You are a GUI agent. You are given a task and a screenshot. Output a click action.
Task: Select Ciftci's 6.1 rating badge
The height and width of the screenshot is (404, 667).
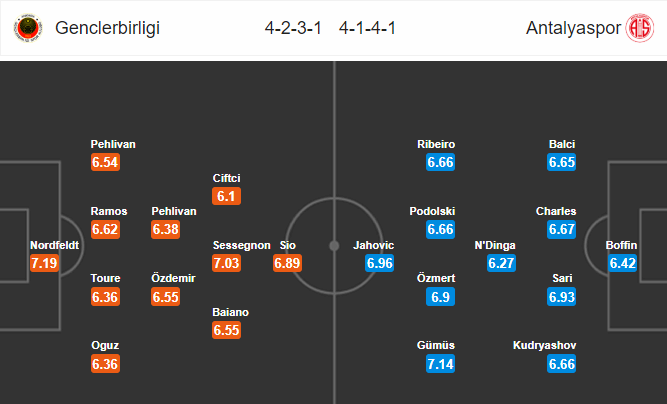[226, 196]
